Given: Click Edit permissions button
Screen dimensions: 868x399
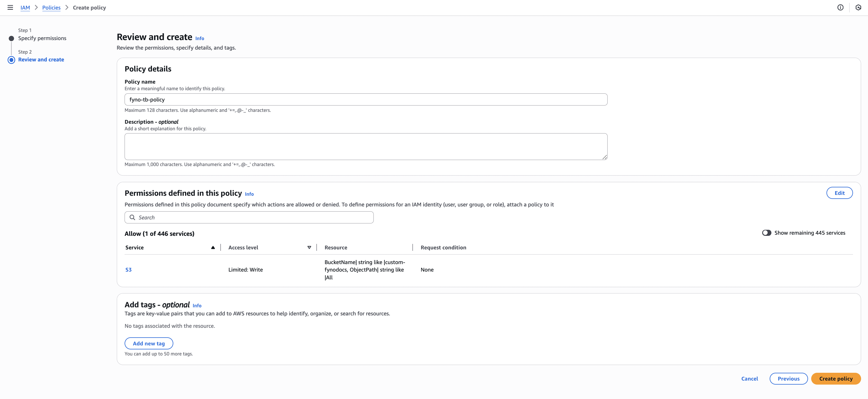Looking at the screenshot, I should click(839, 193).
